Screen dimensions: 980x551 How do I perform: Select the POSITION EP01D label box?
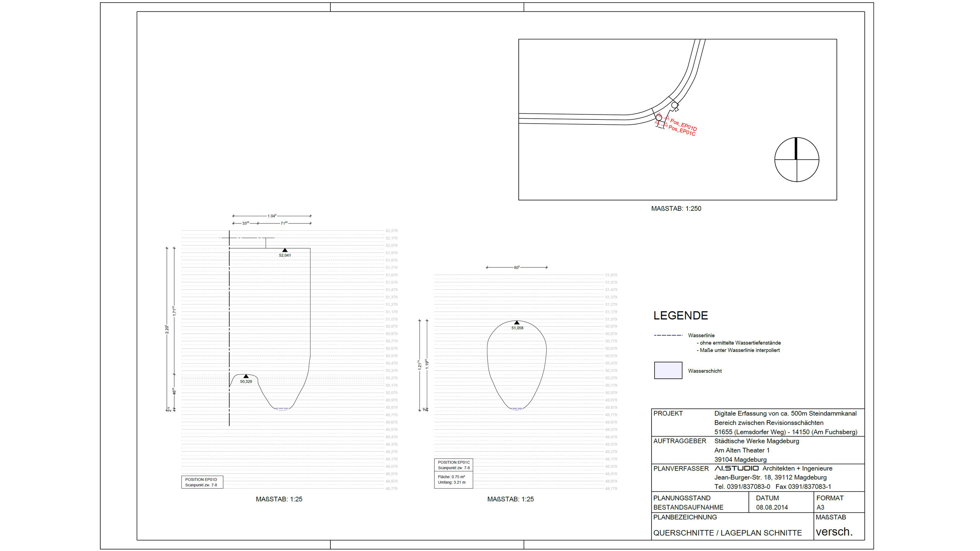pyautogui.click(x=202, y=482)
